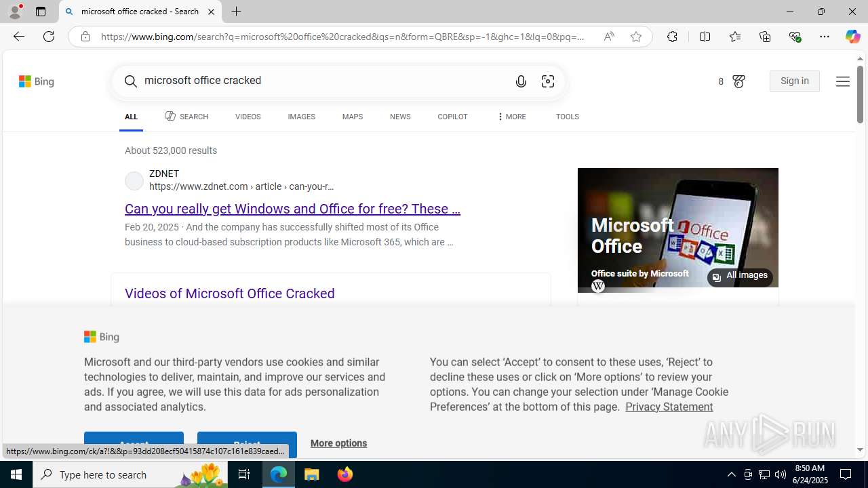
Task: Click the Microsoft Office image thumbnail
Action: pos(678,228)
